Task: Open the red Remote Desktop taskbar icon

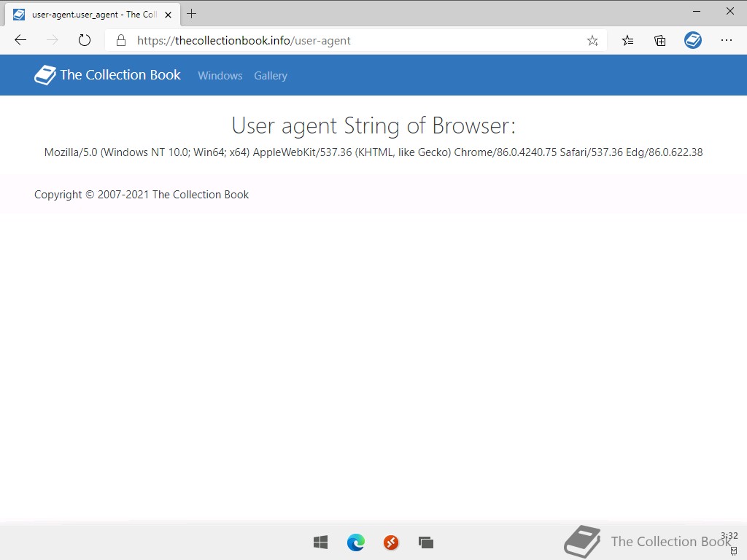Action: 391,542
